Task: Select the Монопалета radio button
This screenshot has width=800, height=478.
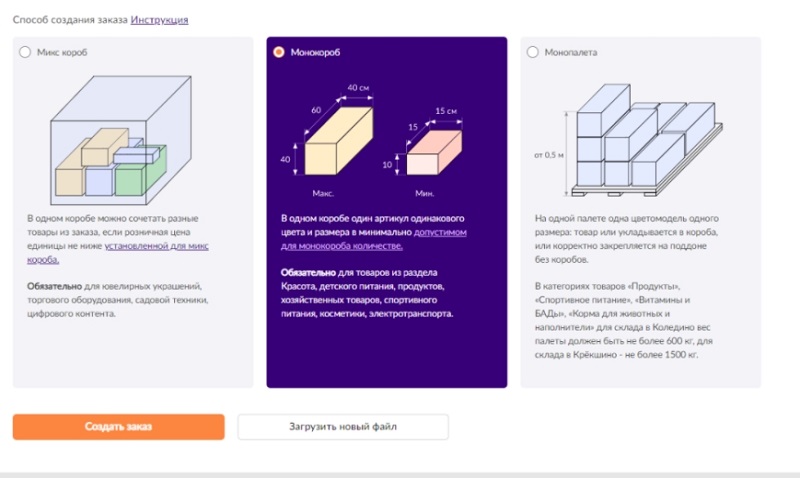Action: click(x=533, y=52)
